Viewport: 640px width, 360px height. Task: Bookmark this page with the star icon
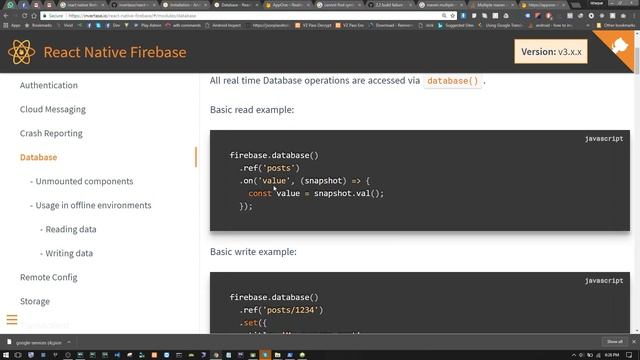click(x=453, y=16)
